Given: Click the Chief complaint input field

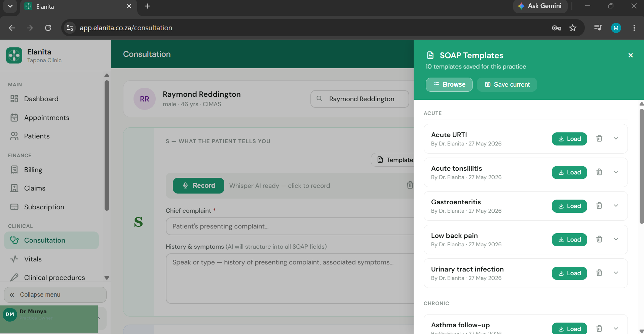Looking at the screenshot, I should tap(290, 226).
